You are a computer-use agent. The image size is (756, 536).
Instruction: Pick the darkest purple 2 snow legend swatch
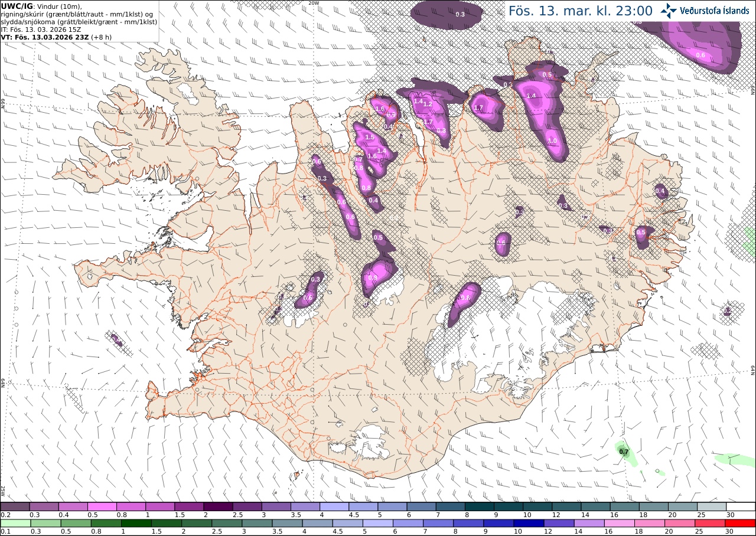pyautogui.click(x=218, y=506)
